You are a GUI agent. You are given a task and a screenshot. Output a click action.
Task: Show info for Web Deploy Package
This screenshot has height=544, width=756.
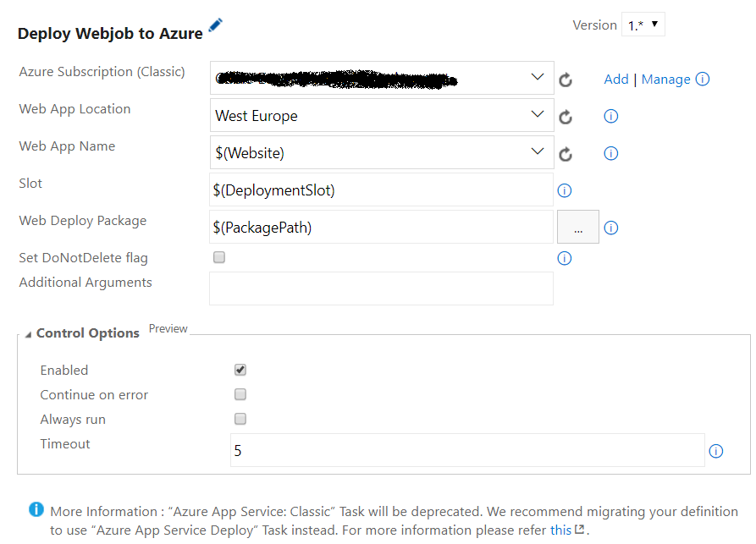(611, 228)
